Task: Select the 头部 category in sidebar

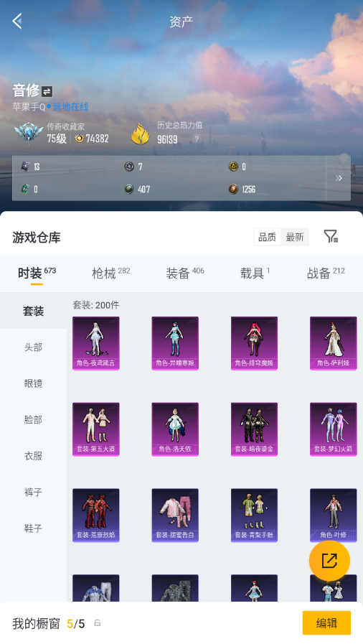Action: (33, 347)
